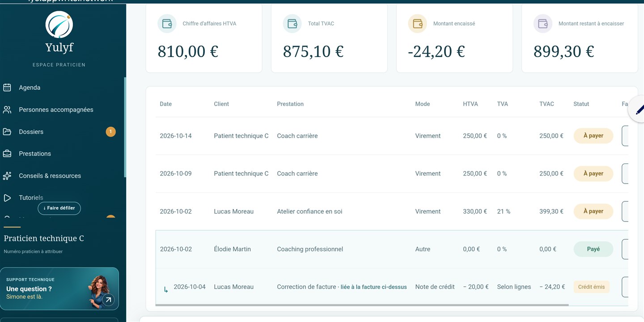Click the Tutoriels play icon
This screenshot has width=644, height=322.
[7, 198]
